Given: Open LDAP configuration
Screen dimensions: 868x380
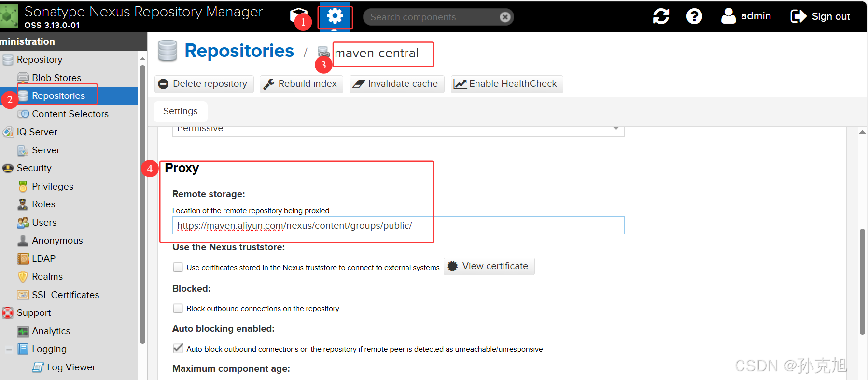Looking at the screenshot, I should pyautogui.click(x=43, y=258).
